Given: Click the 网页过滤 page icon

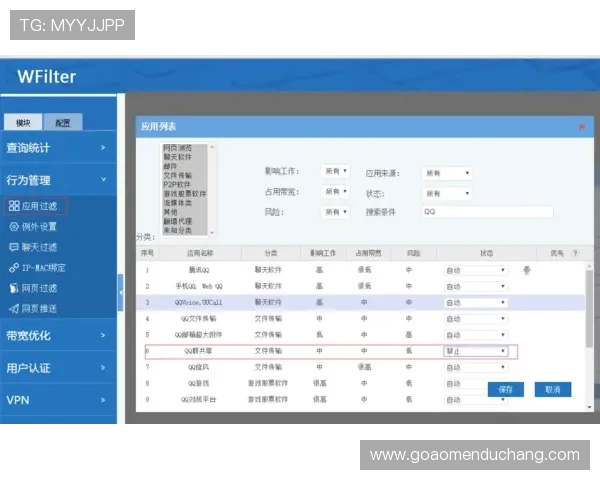Looking at the screenshot, I should pyautogui.click(x=14, y=288).
